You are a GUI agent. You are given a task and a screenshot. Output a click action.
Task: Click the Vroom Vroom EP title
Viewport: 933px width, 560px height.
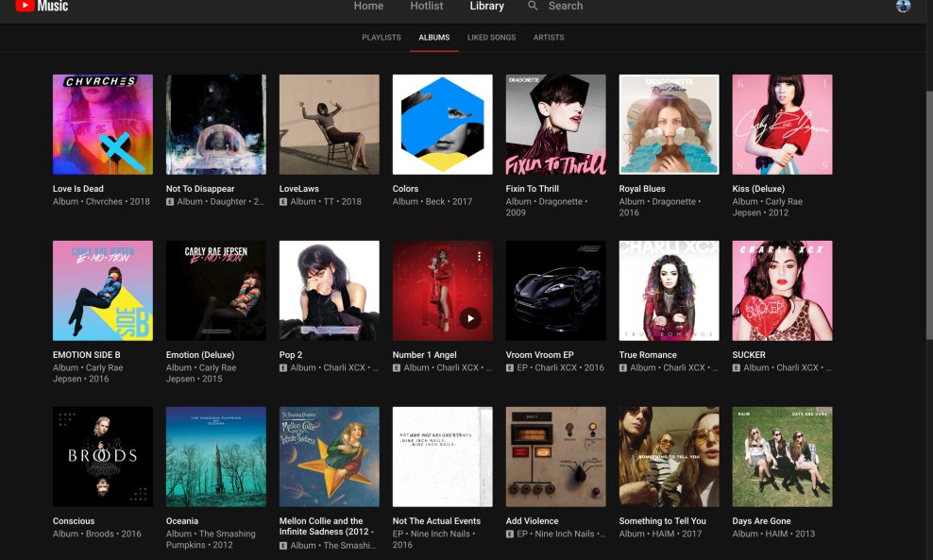click(x=540, y=355)
